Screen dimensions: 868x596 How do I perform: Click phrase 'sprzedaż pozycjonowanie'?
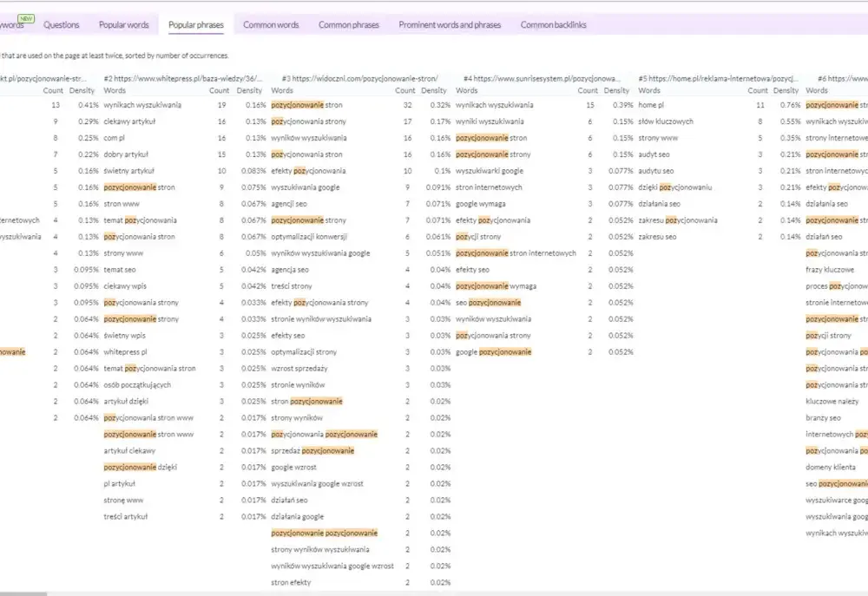pos(312,450)
